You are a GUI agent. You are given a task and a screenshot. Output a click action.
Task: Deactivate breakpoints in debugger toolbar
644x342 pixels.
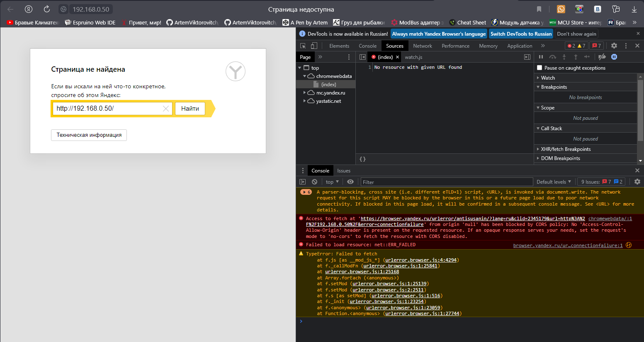602,57
